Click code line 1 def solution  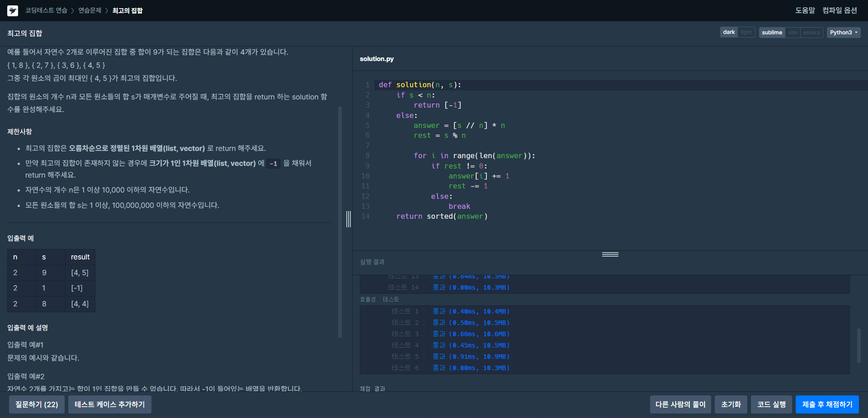[420, 85]
